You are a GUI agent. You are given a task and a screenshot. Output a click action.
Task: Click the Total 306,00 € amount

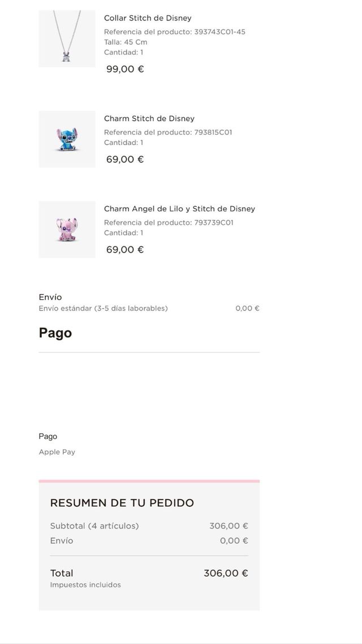pyautogui.click(x=226, y=573)
